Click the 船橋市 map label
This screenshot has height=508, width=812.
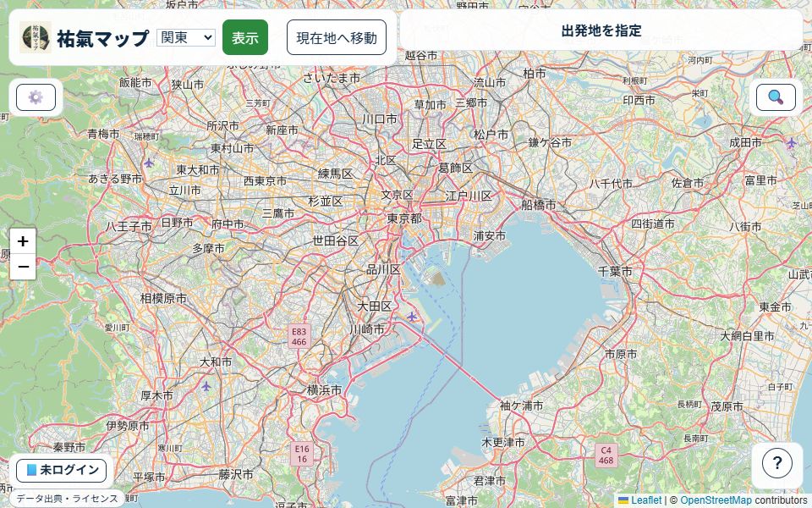[538, 204]
